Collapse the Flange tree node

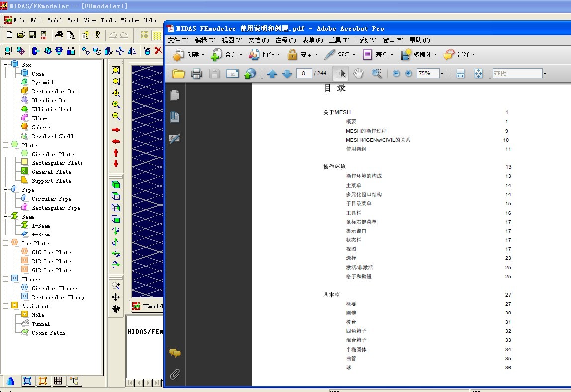(x=6, y=279)
